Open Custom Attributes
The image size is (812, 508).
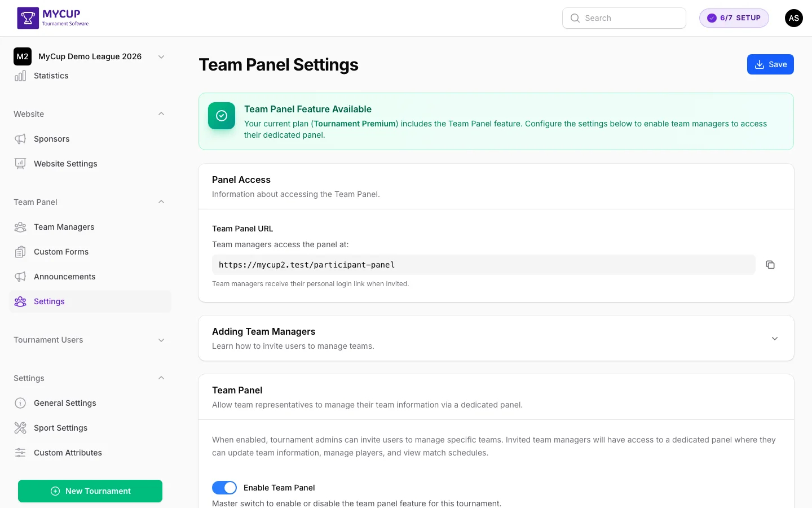(90, 453)
